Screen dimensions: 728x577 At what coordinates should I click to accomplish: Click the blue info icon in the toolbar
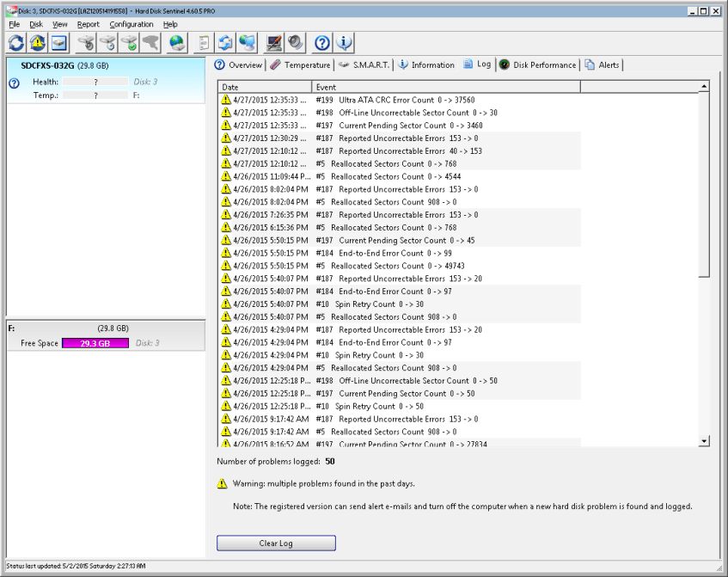tap(344, 42)
